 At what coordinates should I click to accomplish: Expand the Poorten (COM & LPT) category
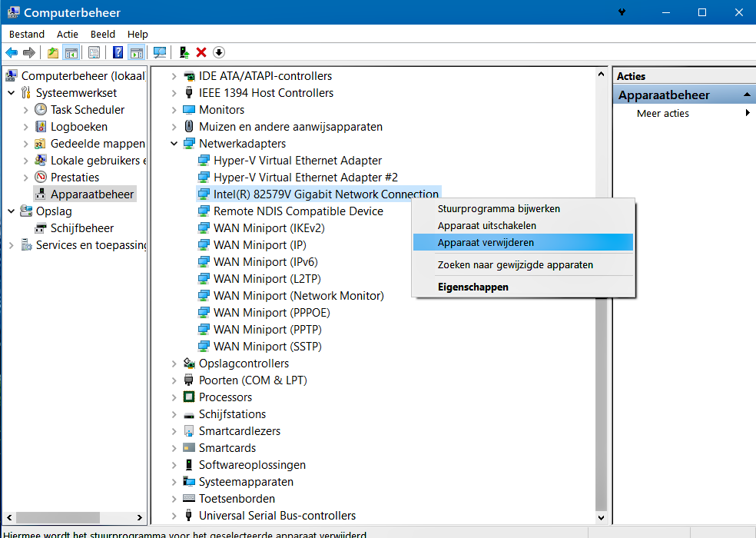[x=174, y=380]
